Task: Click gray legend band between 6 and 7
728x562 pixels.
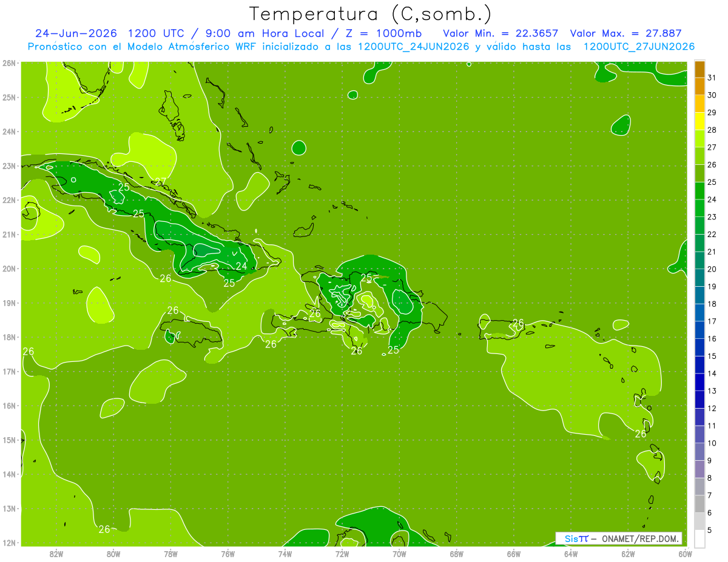Action: (x=699, y=503)
